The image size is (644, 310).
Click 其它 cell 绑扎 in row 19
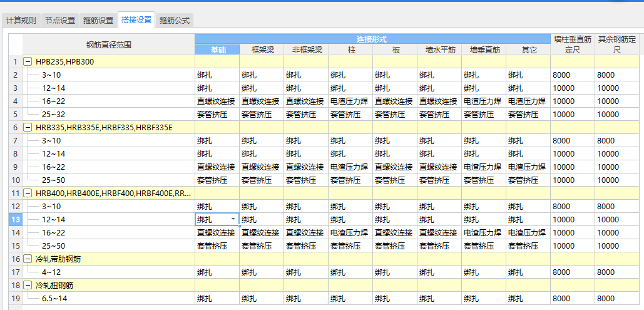tap(528, 299)
